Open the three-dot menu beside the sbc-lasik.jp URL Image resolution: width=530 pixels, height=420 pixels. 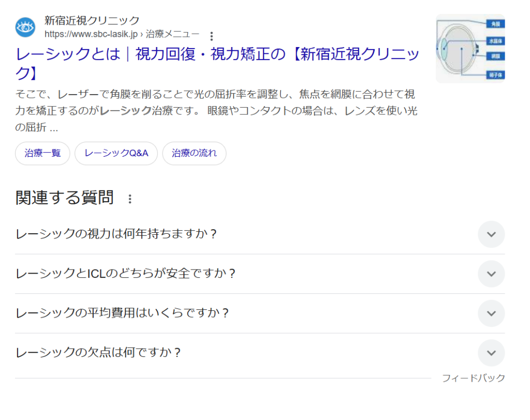[x=211, y=36]
